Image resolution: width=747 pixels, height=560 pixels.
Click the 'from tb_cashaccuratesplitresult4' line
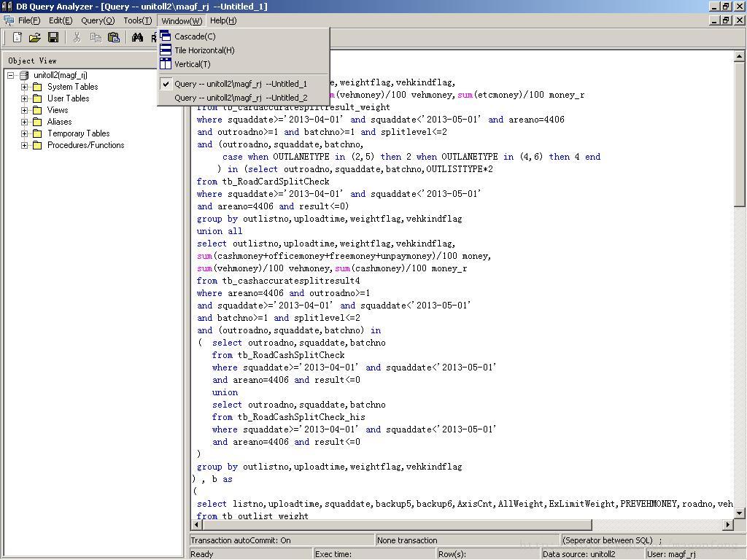tap(278, 281)
